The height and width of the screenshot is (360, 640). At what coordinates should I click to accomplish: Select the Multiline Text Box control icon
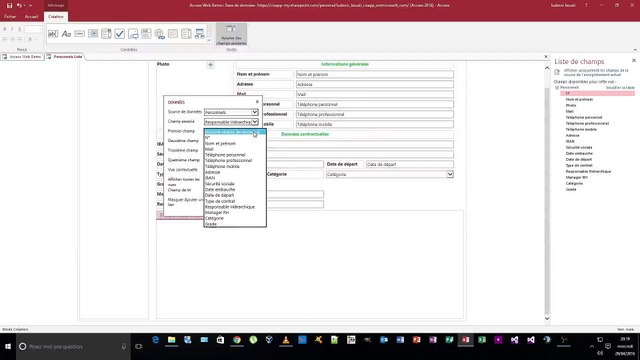(x=186, y=34)
